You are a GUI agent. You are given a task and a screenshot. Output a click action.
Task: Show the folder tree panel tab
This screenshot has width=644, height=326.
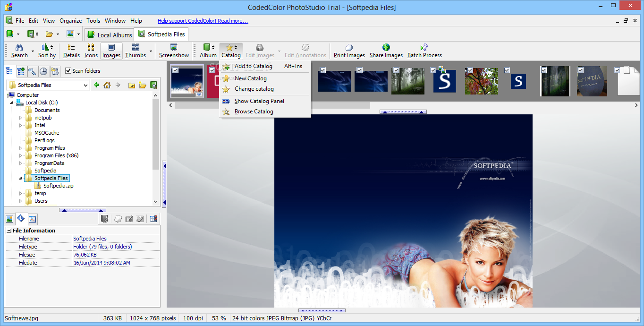(x=9, y=71)
